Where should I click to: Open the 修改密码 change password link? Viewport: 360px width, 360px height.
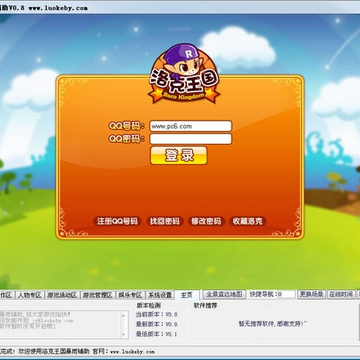pos(206,221)
